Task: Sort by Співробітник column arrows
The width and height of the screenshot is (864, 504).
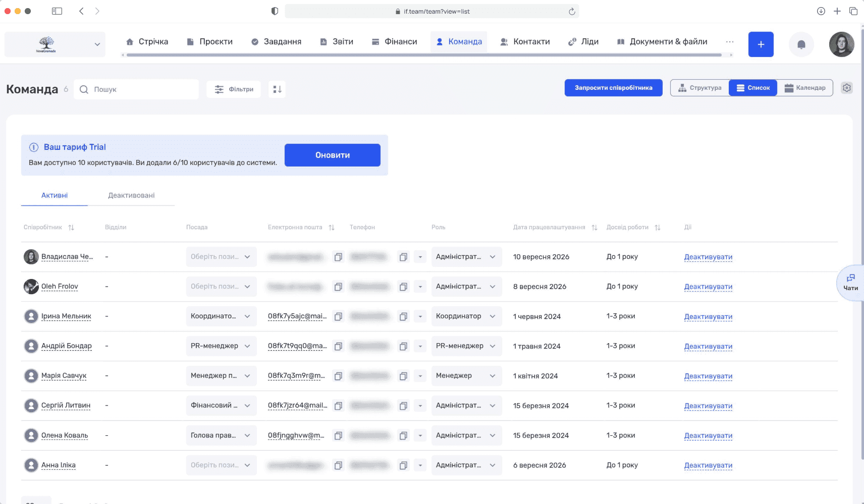Action: coord(71,228)
